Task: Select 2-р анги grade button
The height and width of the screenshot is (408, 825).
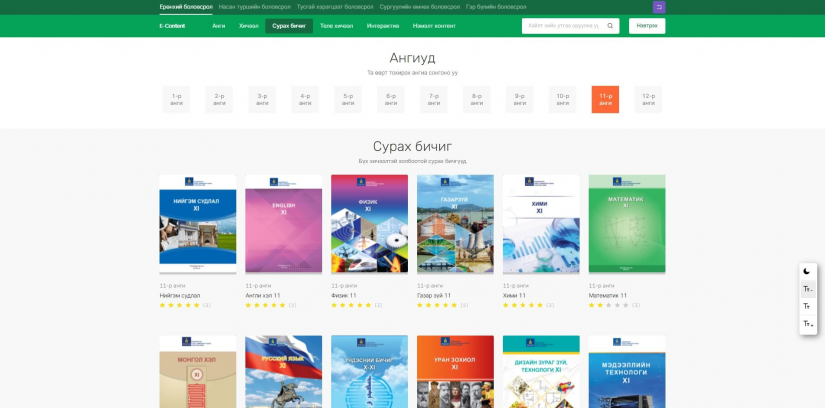Action: point(219,99)
